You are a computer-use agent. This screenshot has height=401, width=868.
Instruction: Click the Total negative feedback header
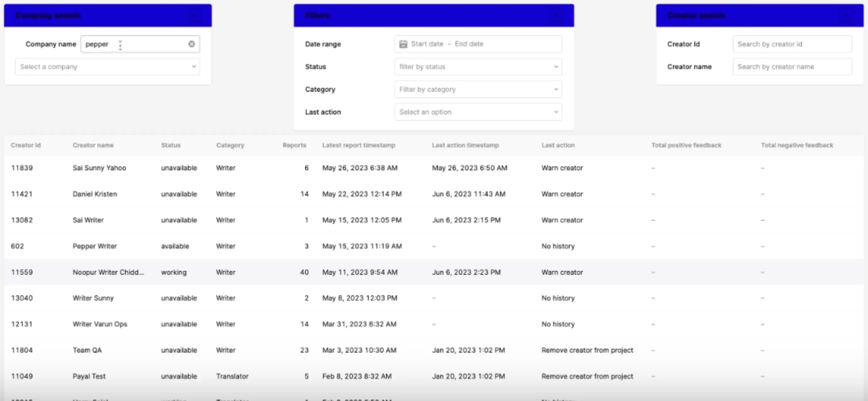[x=797, y=145]
